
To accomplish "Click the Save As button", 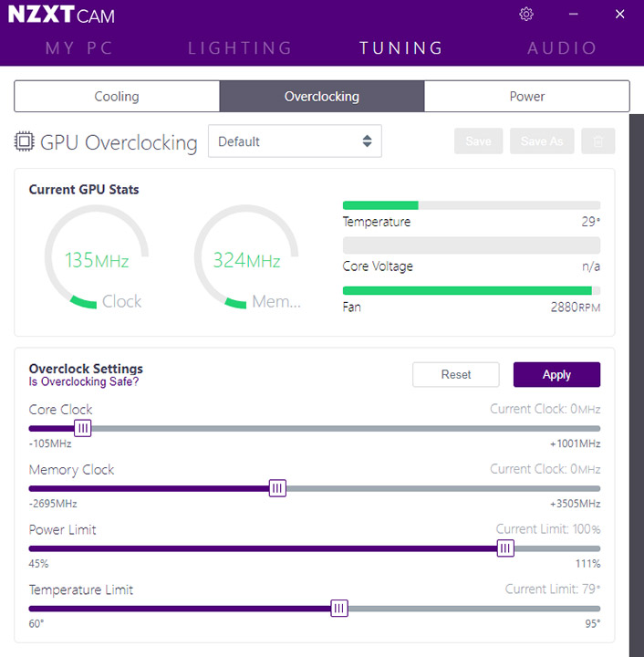I will [x=542, y=141].
